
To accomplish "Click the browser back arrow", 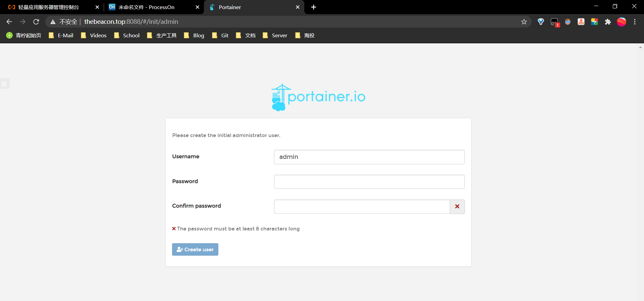I will tap(9, 22).
